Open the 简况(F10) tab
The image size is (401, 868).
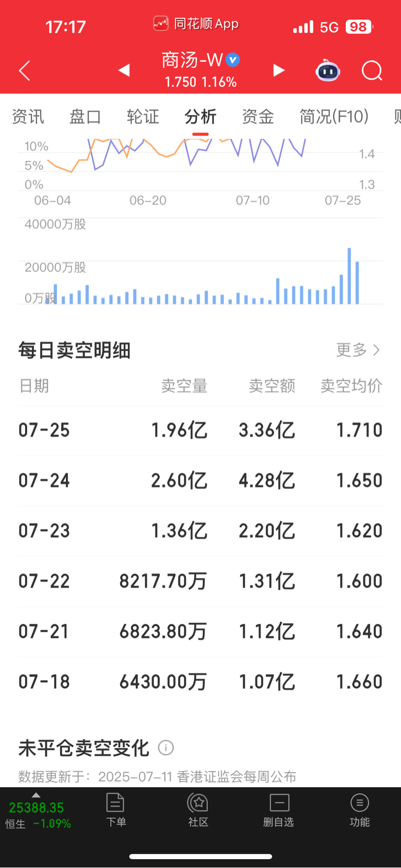point(334,116)
